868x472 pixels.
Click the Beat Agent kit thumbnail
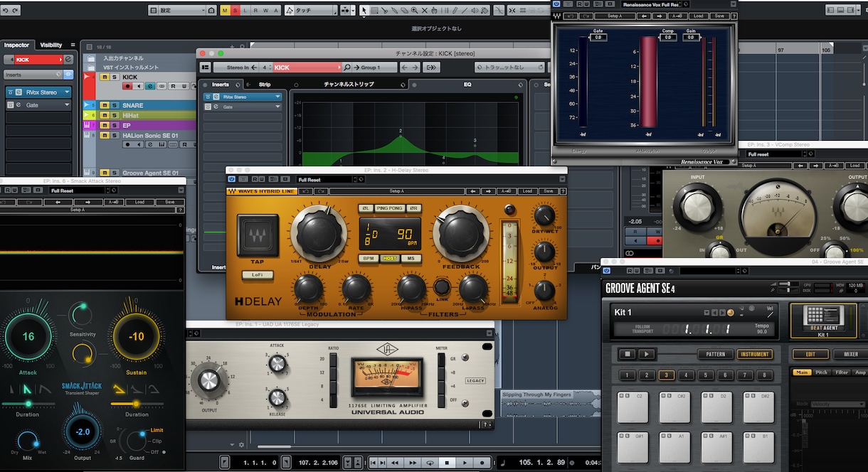[x=824, y=321]
